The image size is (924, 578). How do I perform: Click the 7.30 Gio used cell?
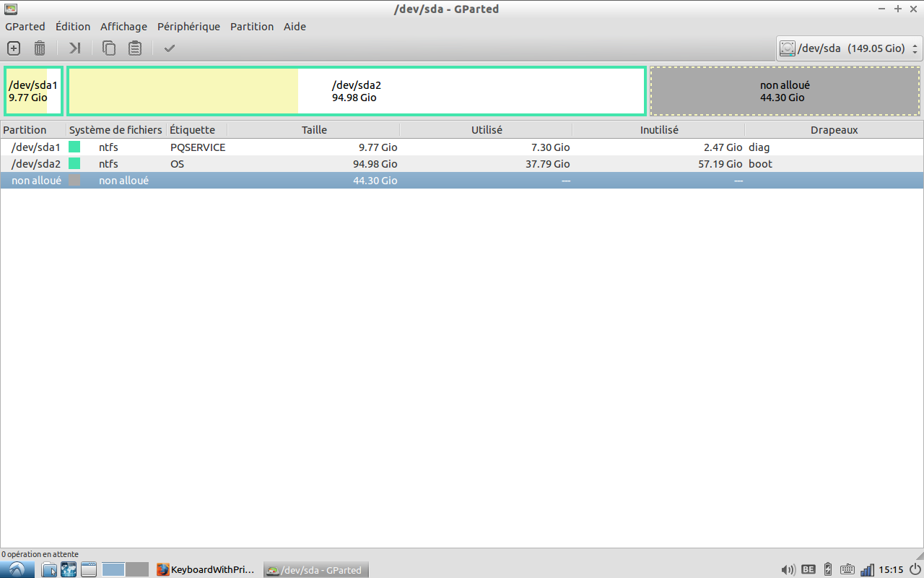550,147
